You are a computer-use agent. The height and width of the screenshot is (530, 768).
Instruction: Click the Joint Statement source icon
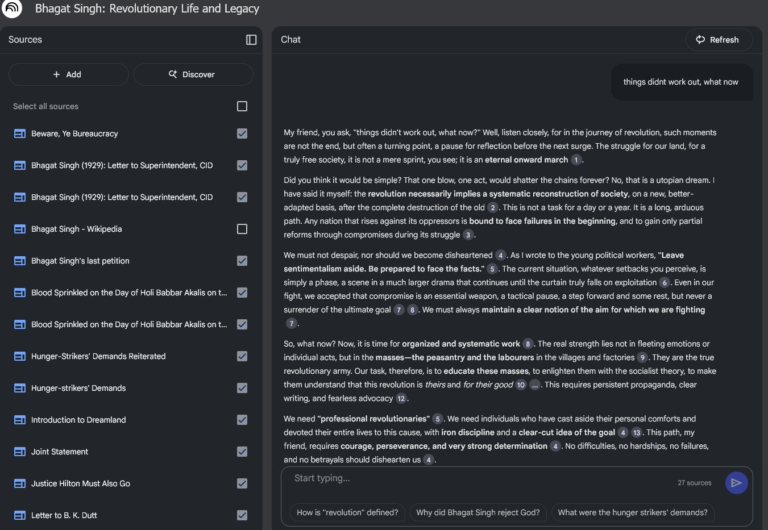19,452
